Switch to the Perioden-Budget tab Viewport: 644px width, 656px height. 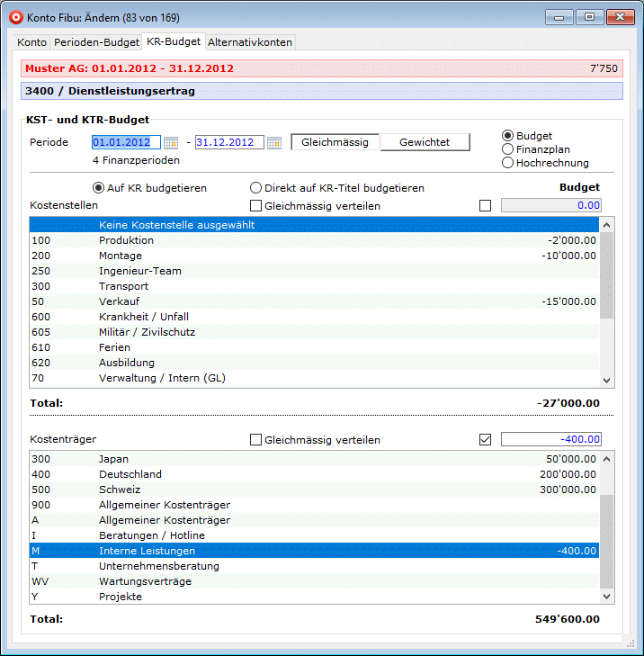point(96,42)
